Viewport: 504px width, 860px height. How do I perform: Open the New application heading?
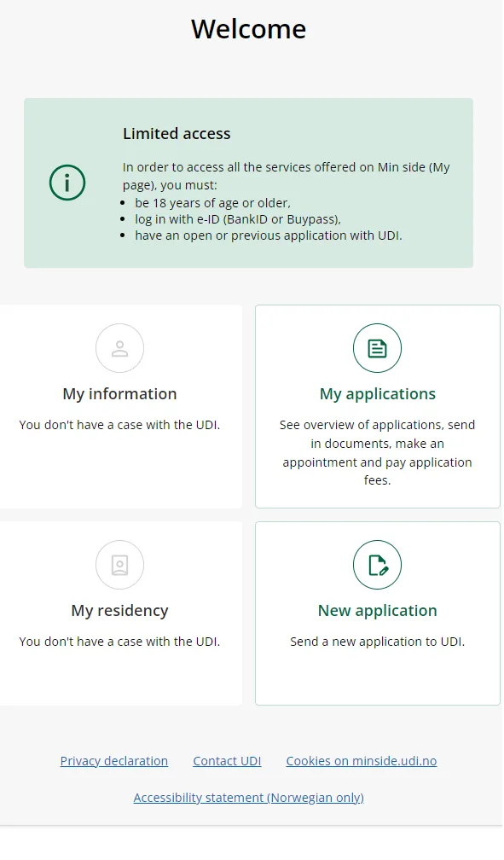tap(377, 611)
